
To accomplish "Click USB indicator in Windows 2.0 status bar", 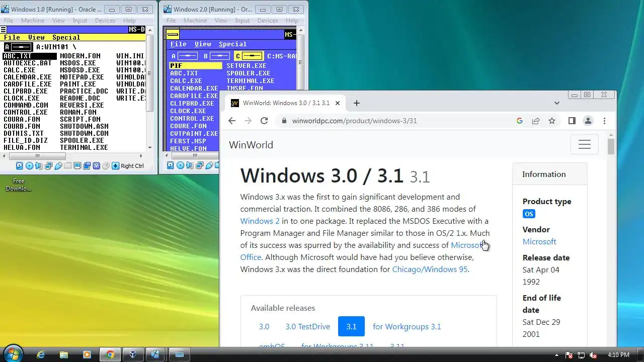I will click(209, 165).
